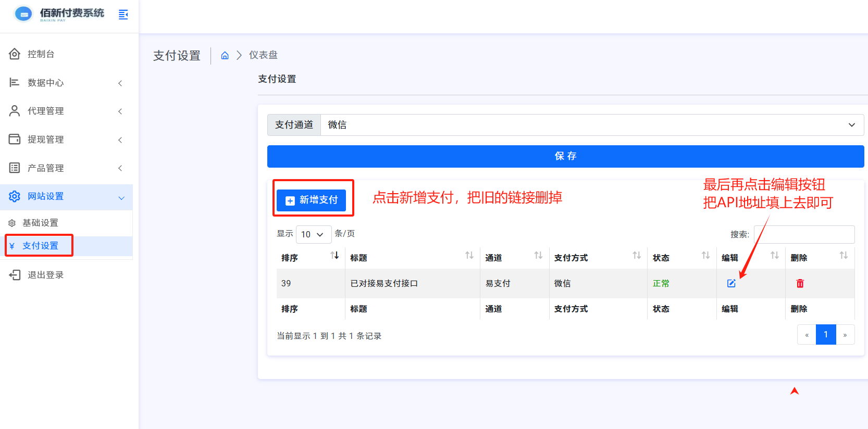Select 支付设置 in the sidebar submenu

click(x=40, y=246)
